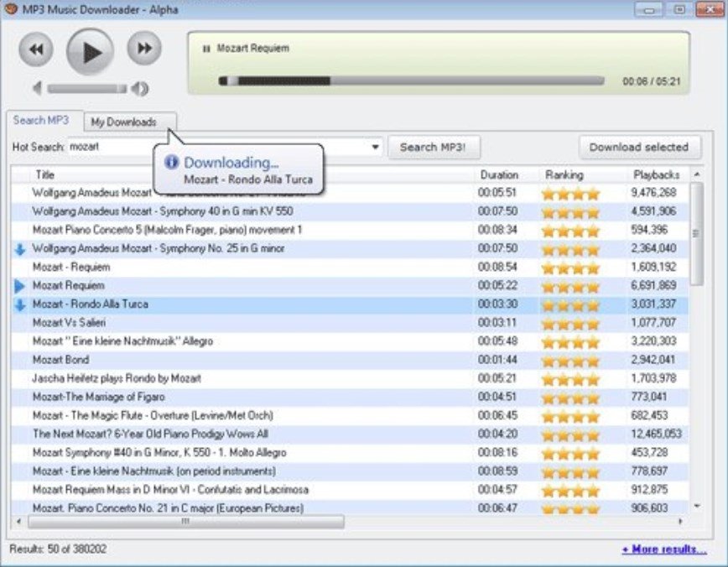Select The Magic Flute Overture row
728x567 pixels.
point(350,416)
